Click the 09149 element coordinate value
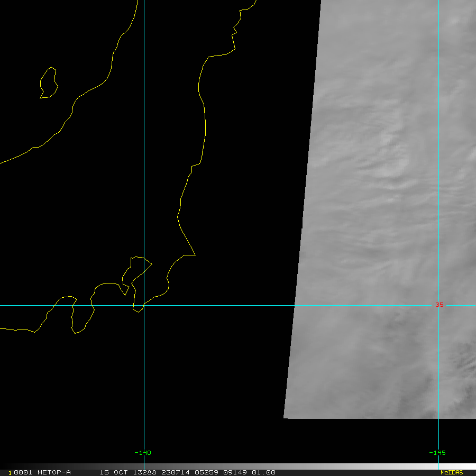Viewport: 476px width, 476px height. [235, 472]
